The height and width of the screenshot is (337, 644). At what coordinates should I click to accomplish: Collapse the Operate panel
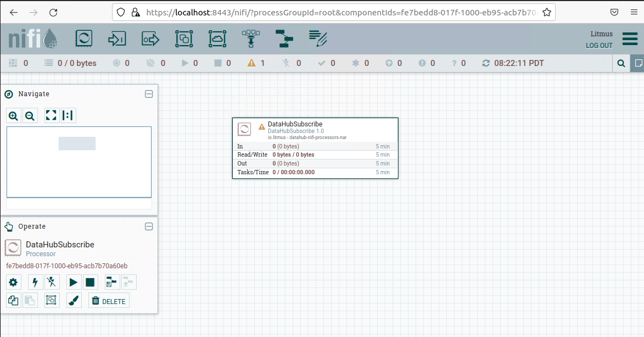(149, 226)
